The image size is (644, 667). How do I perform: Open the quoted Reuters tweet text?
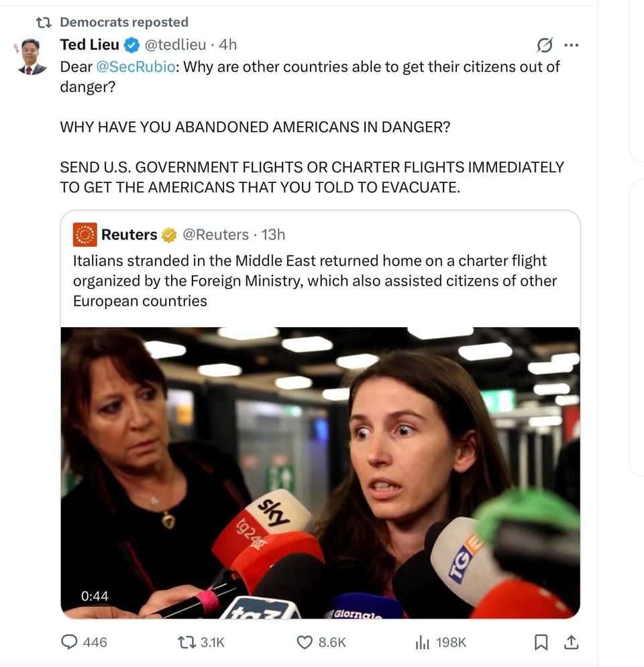315,281
